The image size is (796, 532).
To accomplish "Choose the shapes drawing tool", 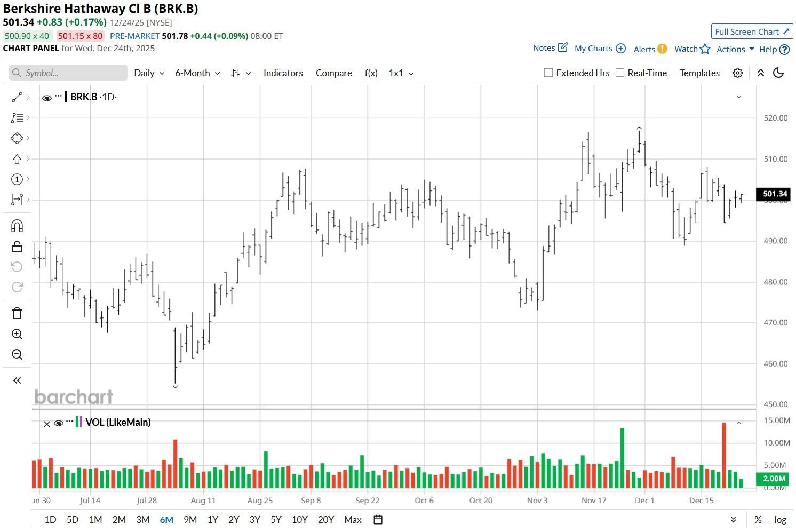I will 17,138.
